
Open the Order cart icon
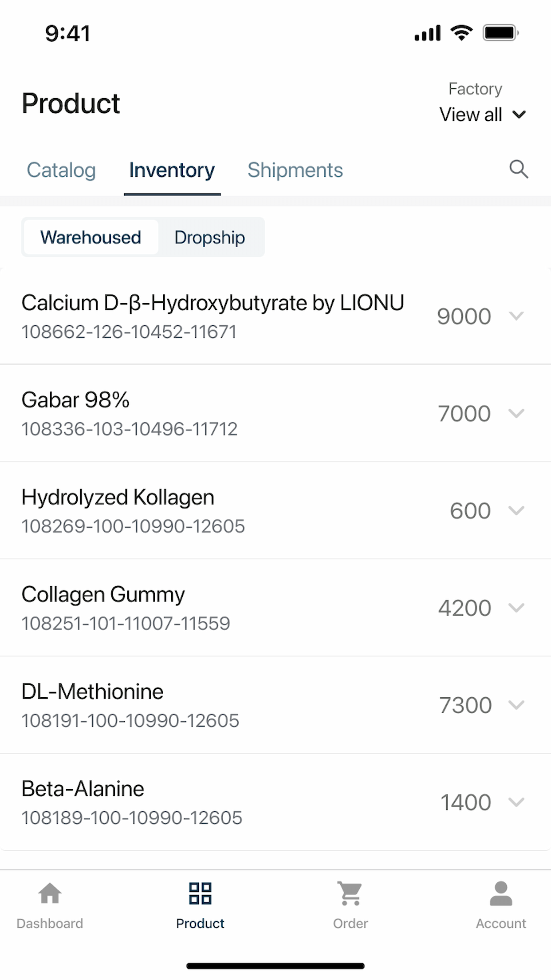350,893
